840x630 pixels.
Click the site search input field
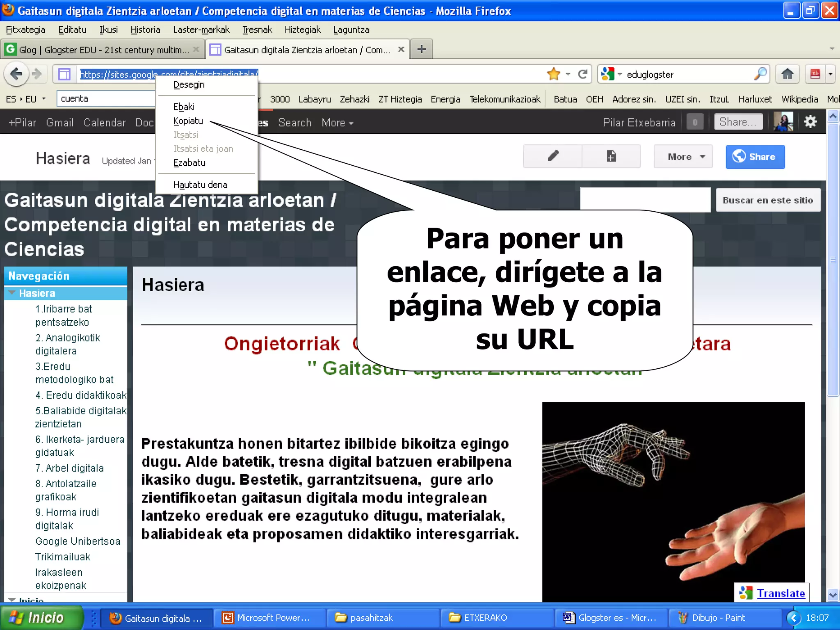645,200
